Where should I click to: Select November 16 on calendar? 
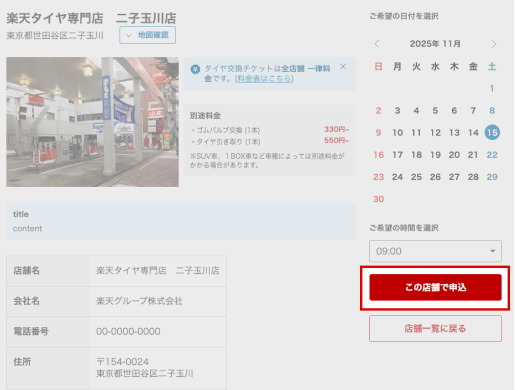[x=378, y=155]
